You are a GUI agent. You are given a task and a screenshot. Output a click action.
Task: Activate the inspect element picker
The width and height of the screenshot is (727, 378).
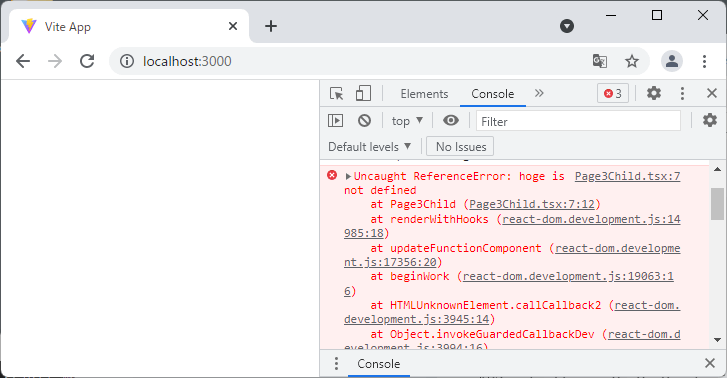(x=337, y=94)
